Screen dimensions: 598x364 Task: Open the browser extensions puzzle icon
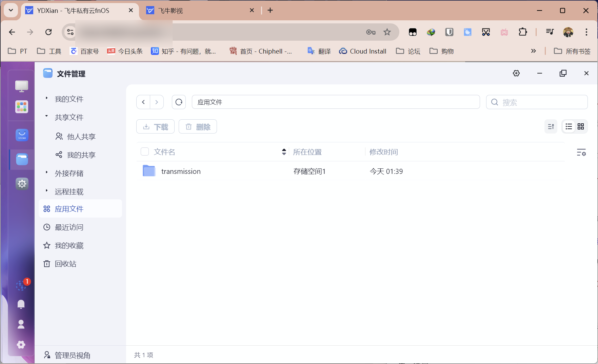523,32
